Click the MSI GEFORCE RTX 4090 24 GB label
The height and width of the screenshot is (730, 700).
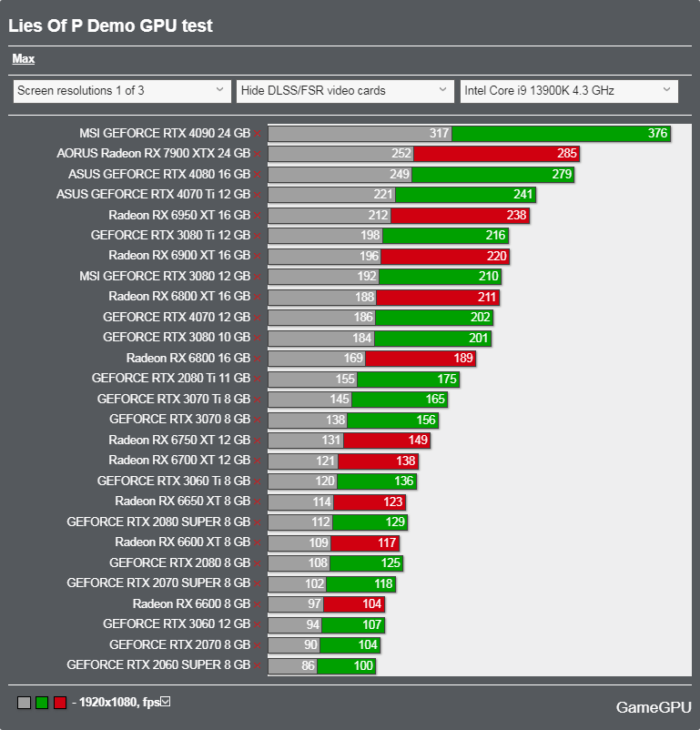pos(165,133)
